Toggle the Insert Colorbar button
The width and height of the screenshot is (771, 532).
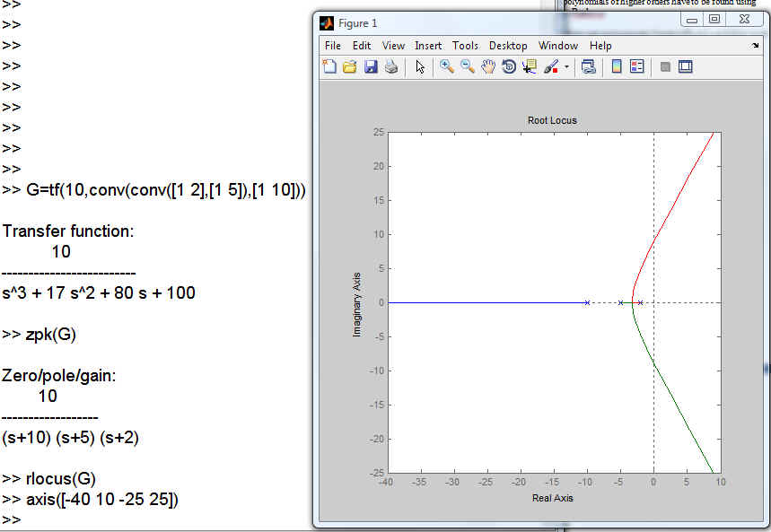tap(616, 66)
